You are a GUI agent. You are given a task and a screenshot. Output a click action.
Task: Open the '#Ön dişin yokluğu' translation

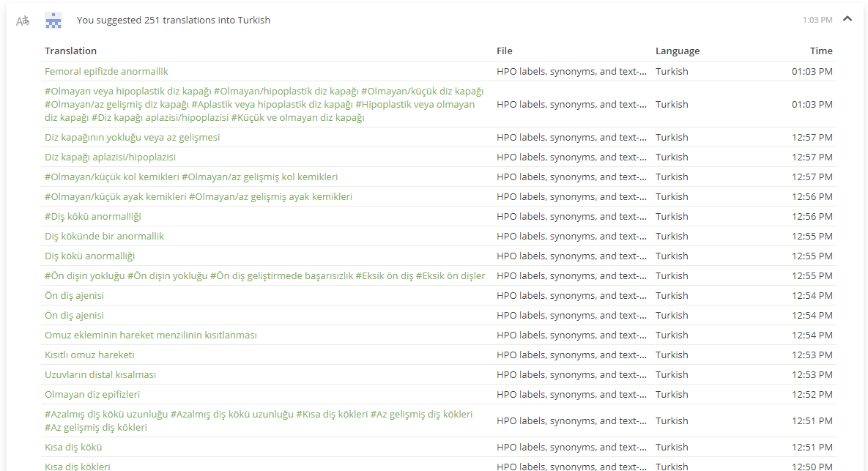tap(264, 275)
